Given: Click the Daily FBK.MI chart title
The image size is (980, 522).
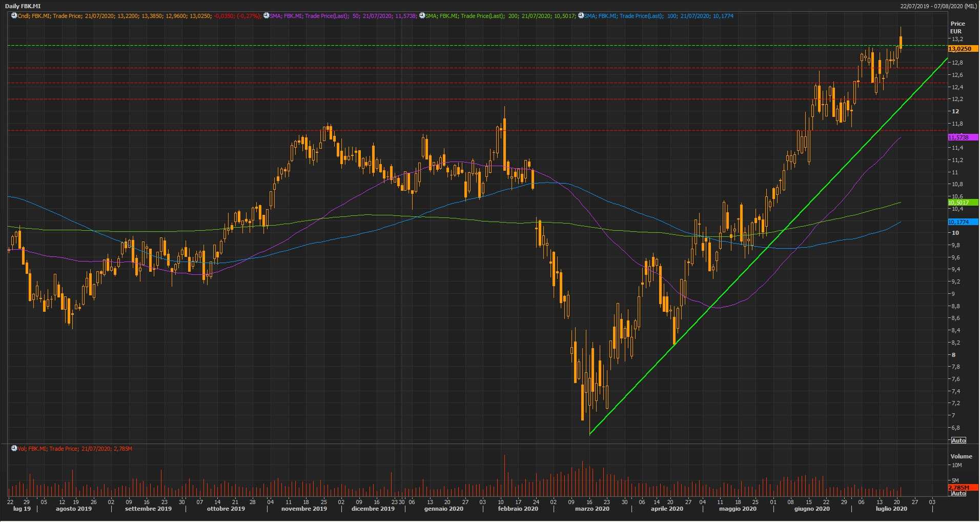Looking at the screenshot, I should [x=23, y=6].
